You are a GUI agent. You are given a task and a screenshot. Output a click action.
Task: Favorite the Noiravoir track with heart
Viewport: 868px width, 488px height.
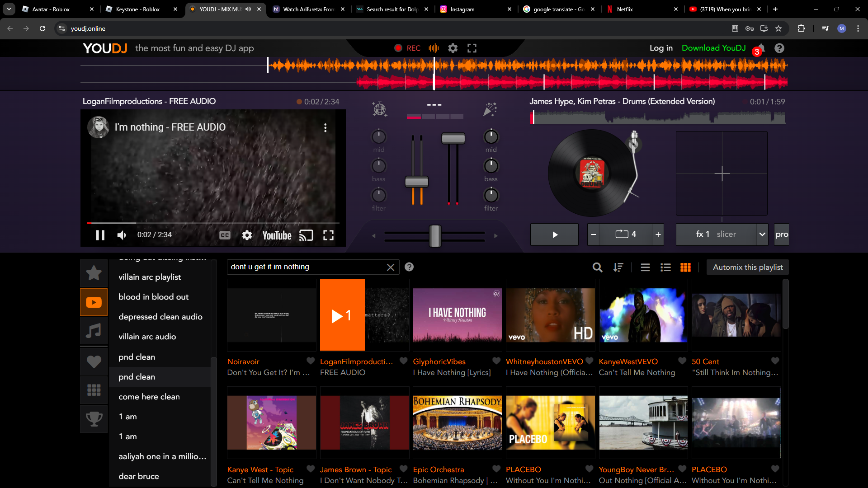pos(311,361)
